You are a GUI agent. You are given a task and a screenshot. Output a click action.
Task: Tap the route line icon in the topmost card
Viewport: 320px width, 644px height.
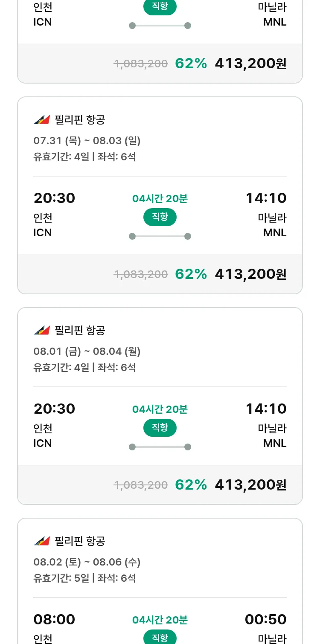(x=160, y=26)
